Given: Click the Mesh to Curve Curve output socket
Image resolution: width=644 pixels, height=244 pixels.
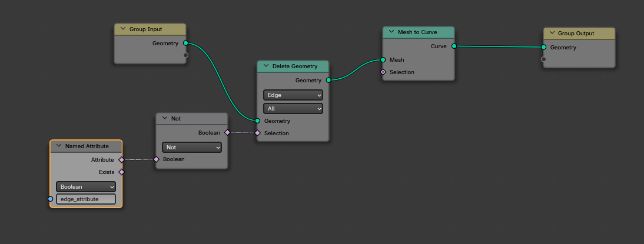Looking at the screenshot, I should [454, 46].
